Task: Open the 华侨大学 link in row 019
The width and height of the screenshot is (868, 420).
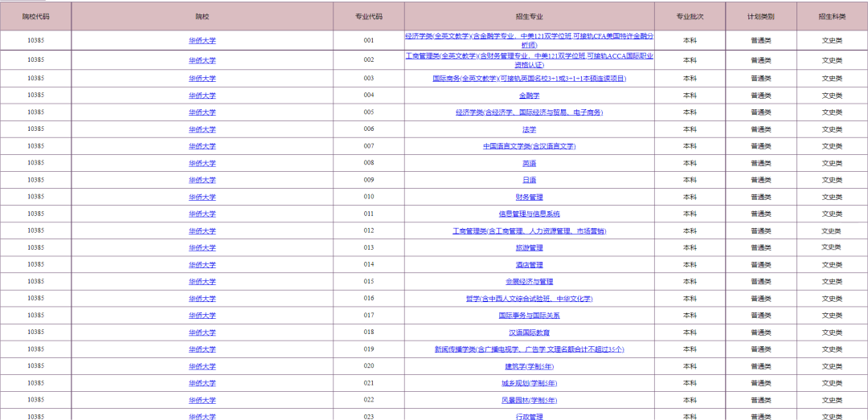Action: coord(202,349)
